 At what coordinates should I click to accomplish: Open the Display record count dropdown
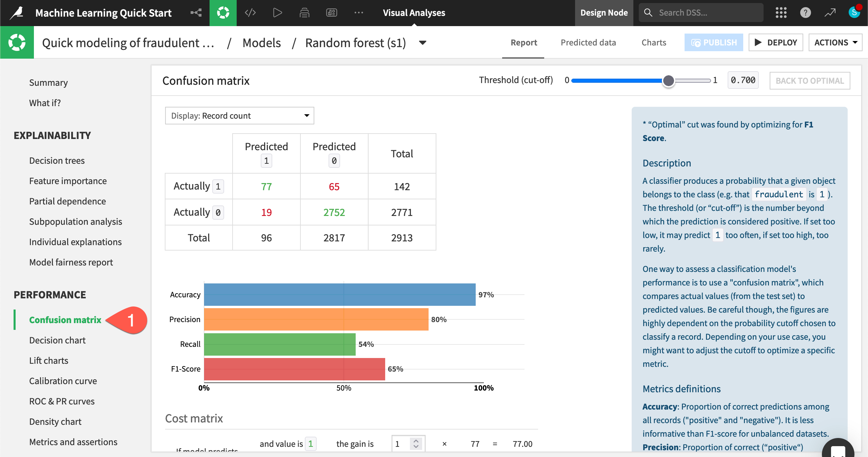[x=239, y=115]
